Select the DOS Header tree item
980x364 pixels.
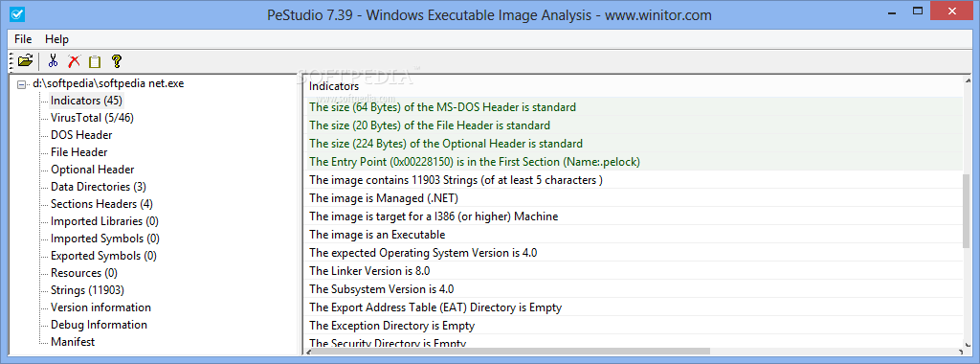(x=81, y=135)
